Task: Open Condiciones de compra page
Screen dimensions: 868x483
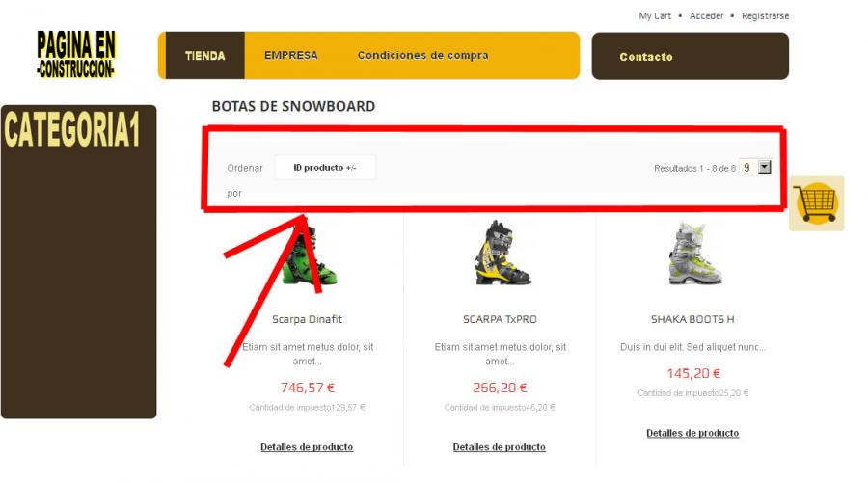Action: pos(423,55)
